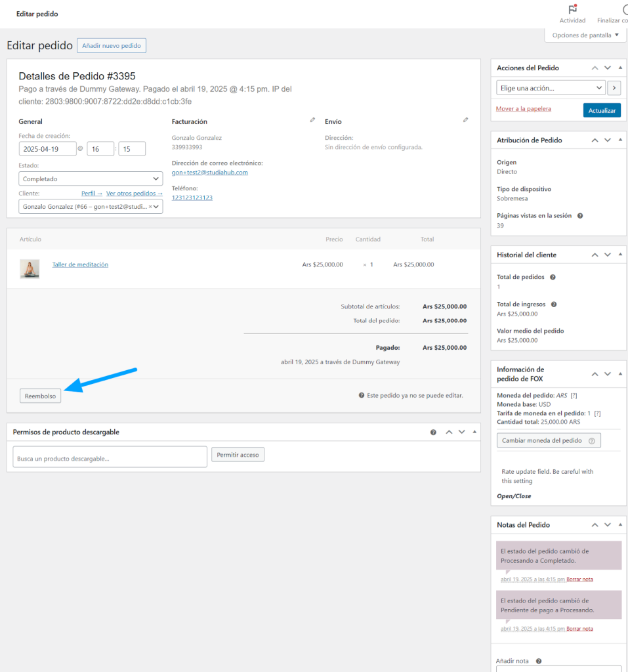This screenshot has height=672, width=628.
Task: Toggle the Open/Close rate update section
Action: point(514,496)
